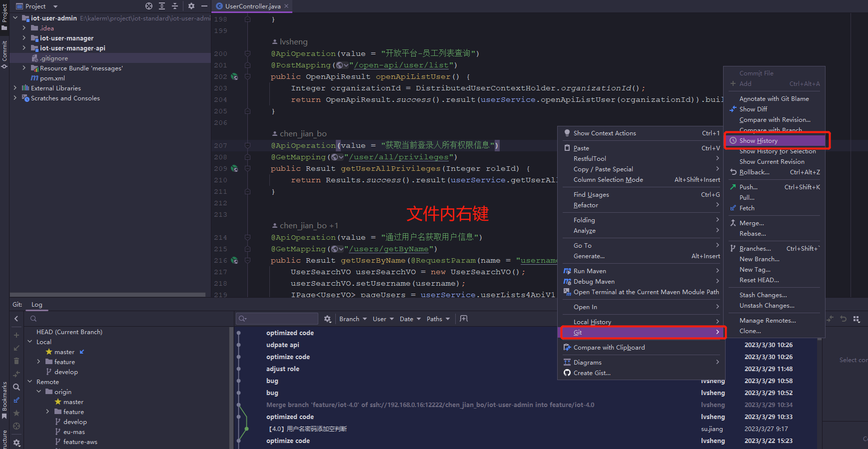Click magnifier Show My Branches icon in Git sidebar
Viewport: 868px width, 449px height.
pos(16,387)
